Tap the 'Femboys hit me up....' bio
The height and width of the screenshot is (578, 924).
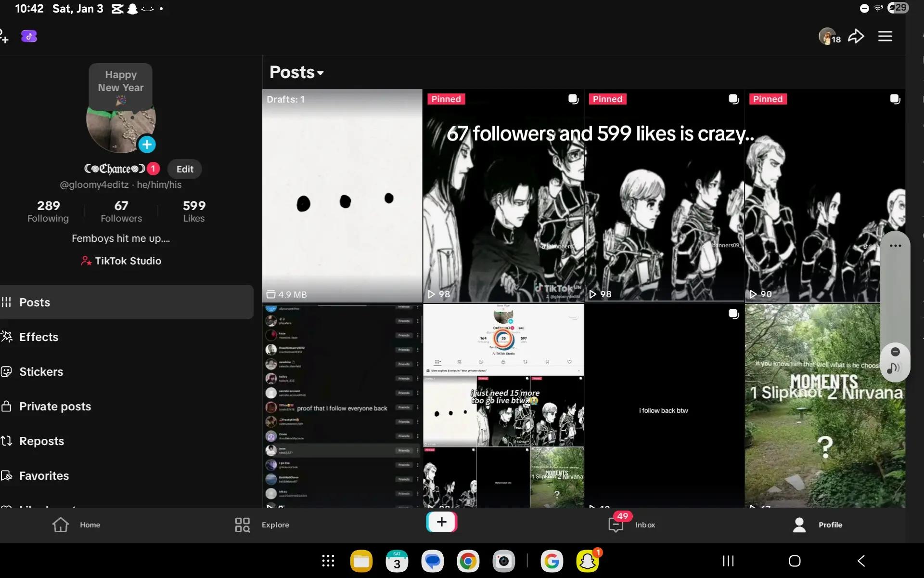[121, 238]
